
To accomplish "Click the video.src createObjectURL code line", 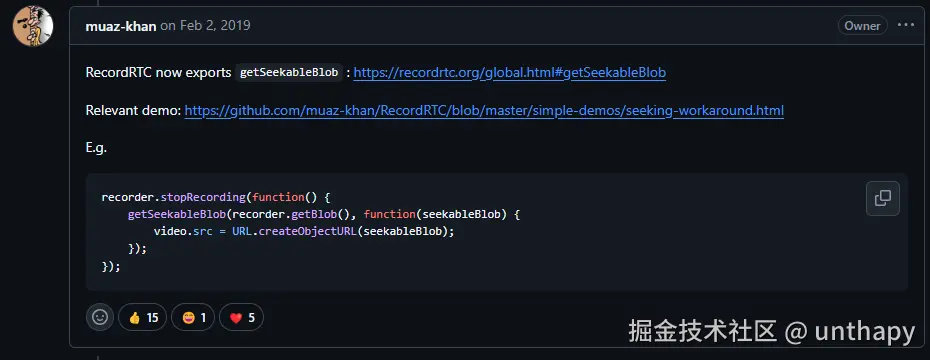I will [x=304, y=231].
